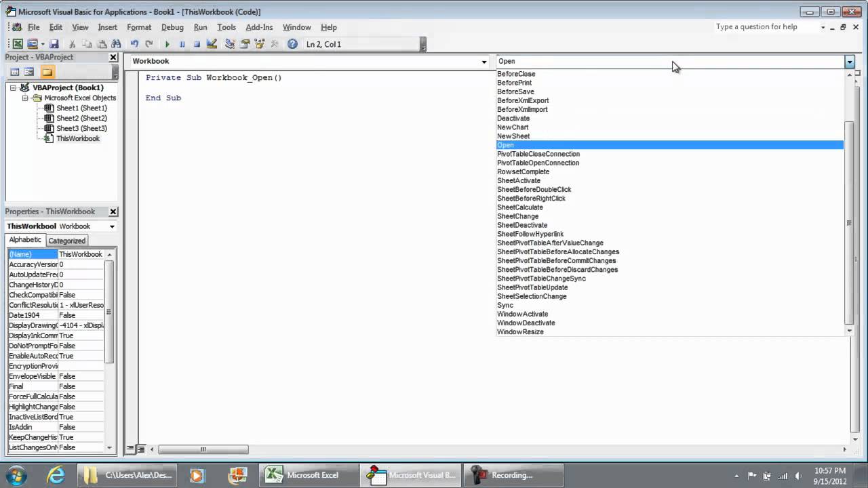The image size is (868, 488).
Task: Open Visual Basic Help question mark icon
Action: (x=292, y=44)
